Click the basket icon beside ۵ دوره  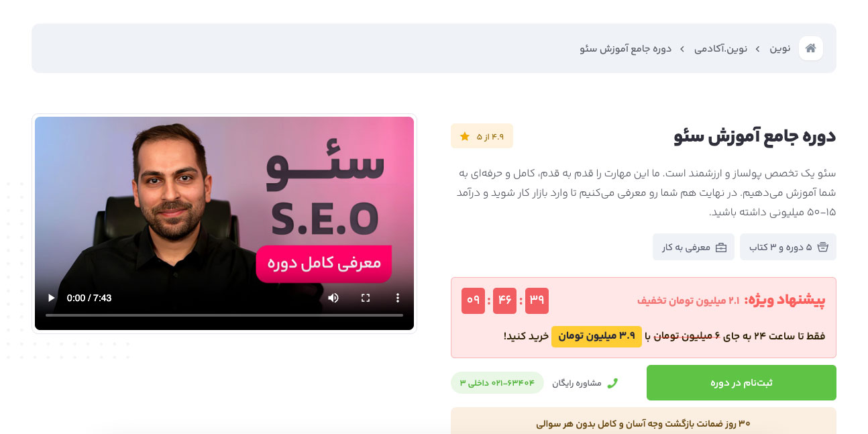click(x=823, y=247)
